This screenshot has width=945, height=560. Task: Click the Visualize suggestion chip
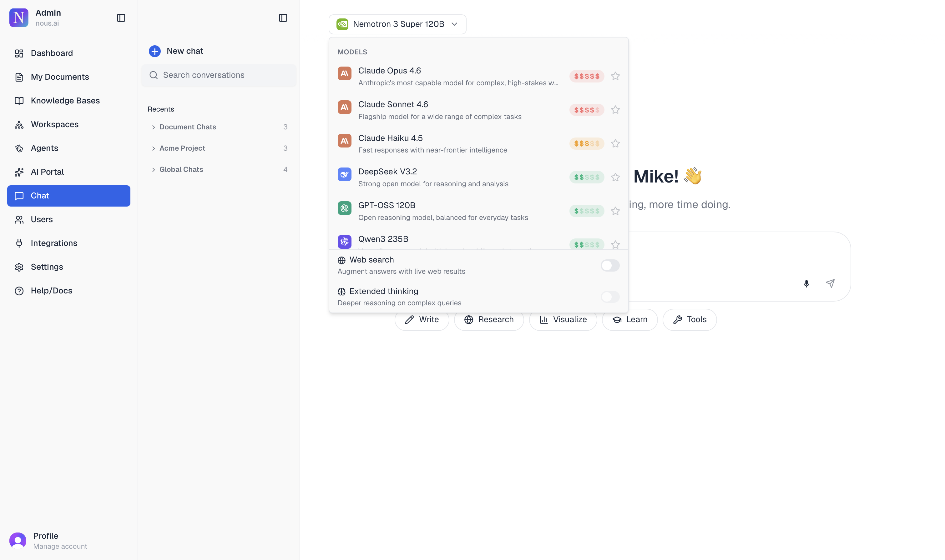(563, 320)
